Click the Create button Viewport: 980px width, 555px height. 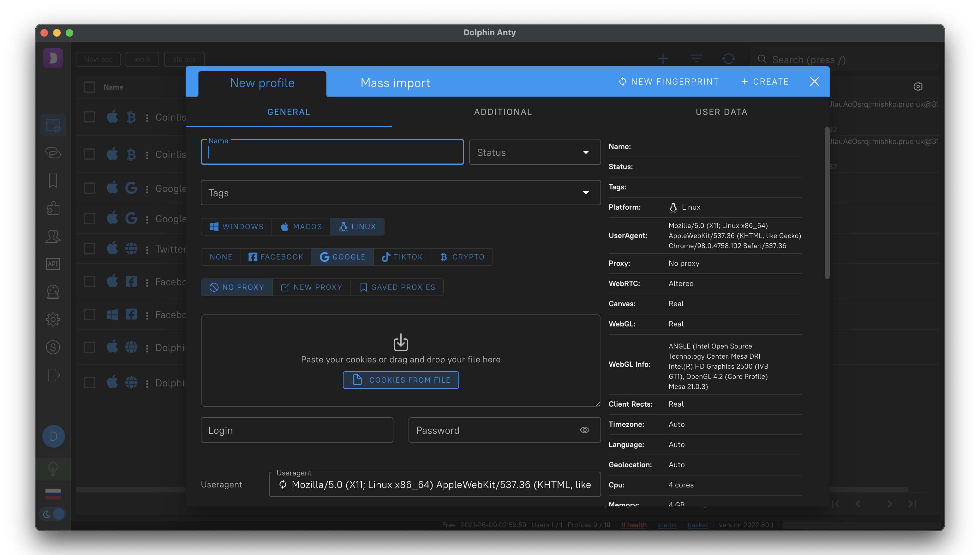click(x=765, y=81)
